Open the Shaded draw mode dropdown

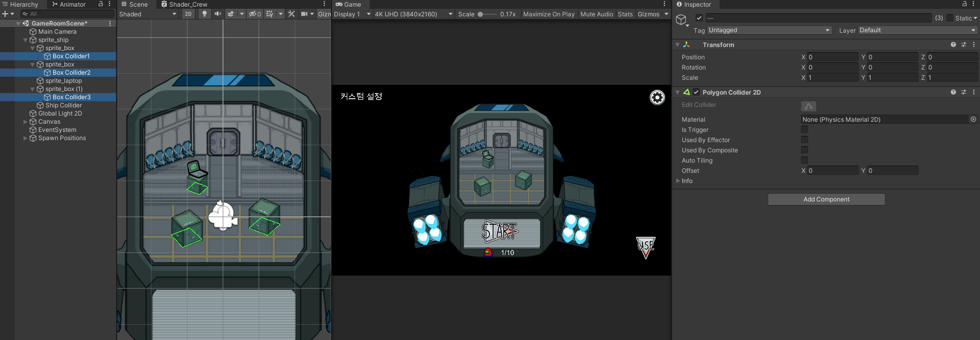[148, 14]
